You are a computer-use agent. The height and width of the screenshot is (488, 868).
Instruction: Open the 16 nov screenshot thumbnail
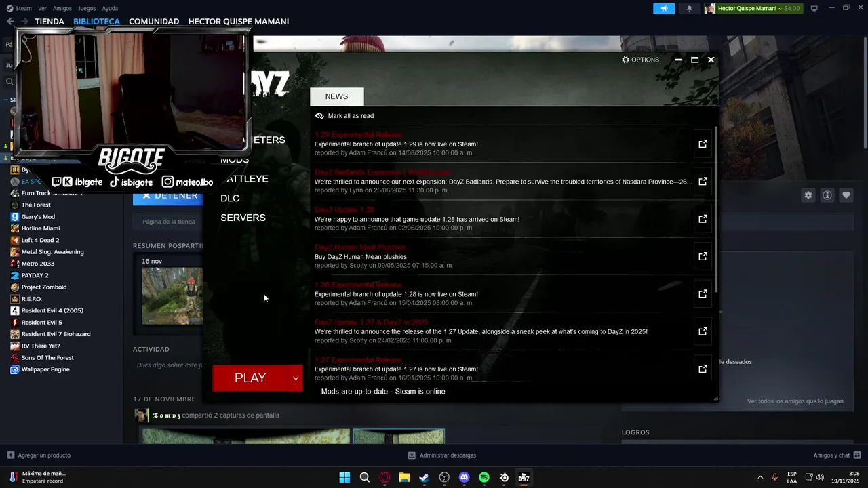click(x=172, y=296)
